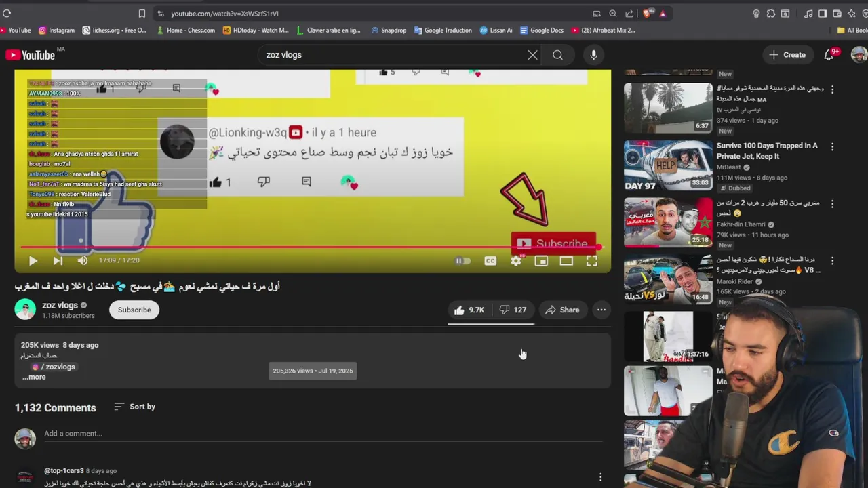The height and width of the screenshot is (488, 868).
Task: Open the Leo AI sparkle icon
Action: 851,13
